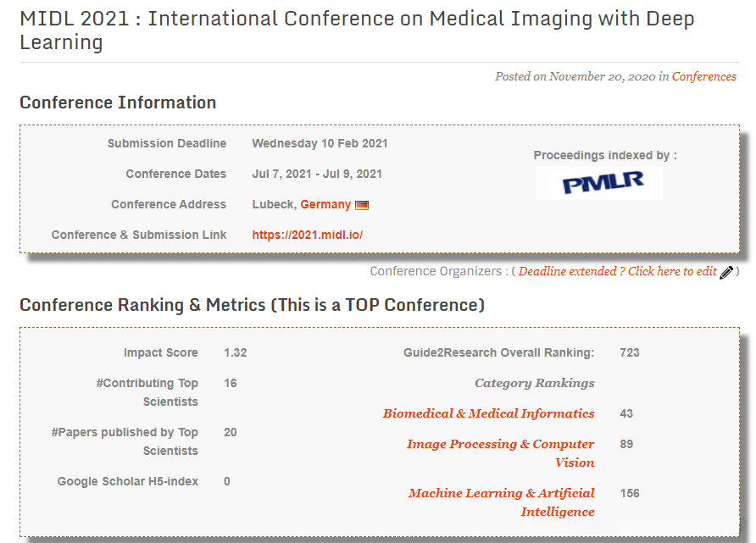Screen dimensions: 756x543
Task: Click the Category Rankings label
Action: tap(534, 383)
